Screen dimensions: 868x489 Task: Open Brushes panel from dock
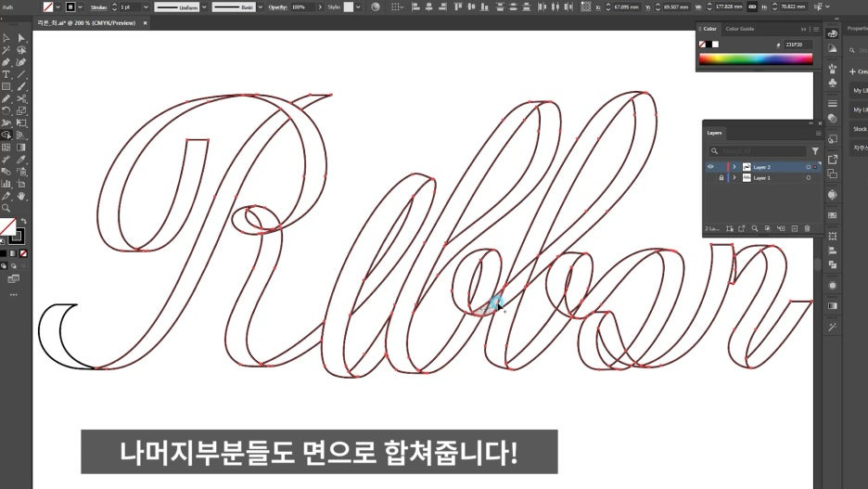[833, 68]
